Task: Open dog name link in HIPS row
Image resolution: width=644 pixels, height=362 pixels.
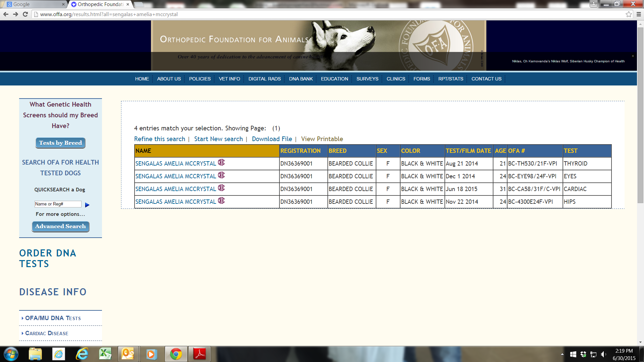Action: click(176, 202)
